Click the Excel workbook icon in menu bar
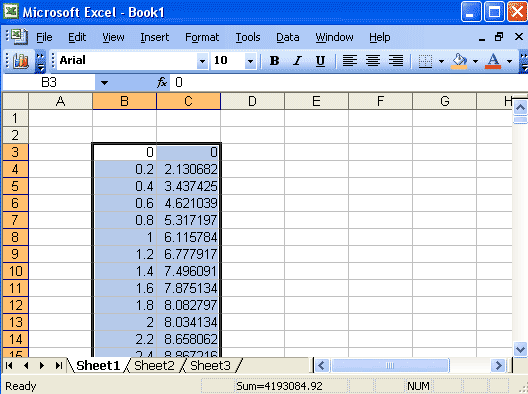Viewport: 528px width, 394px height. [x=20, y=37]
